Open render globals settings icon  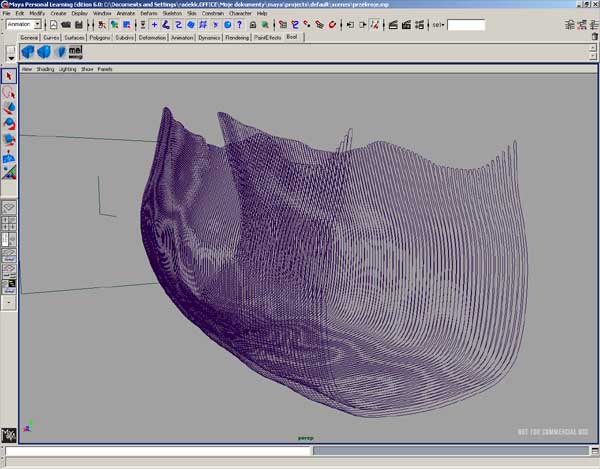pos(419,25)
